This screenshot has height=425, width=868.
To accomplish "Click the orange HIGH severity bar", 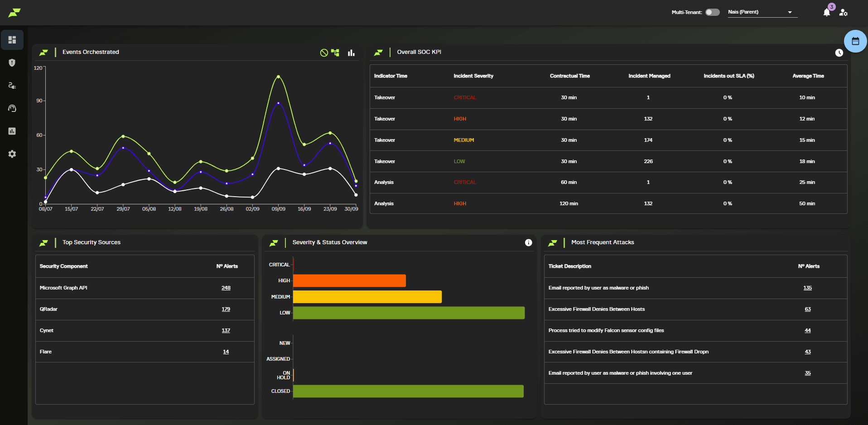I will pos(349,281).
